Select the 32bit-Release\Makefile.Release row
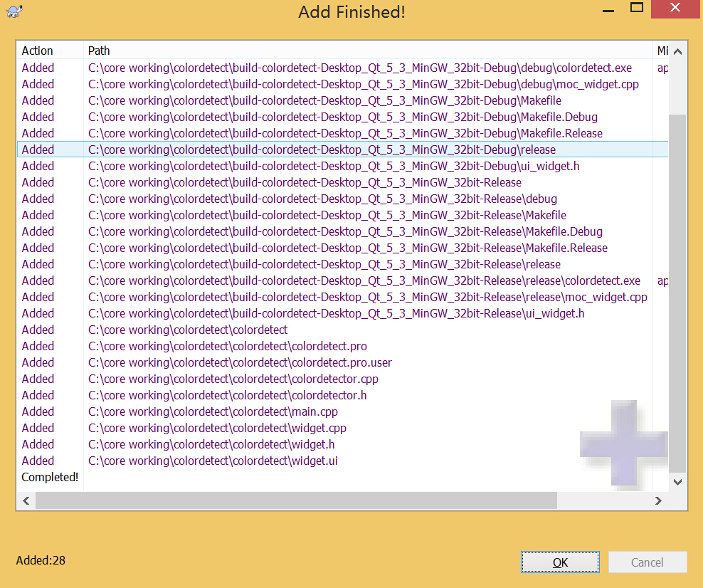The image size is (703, 588). [x=342, y=248]
